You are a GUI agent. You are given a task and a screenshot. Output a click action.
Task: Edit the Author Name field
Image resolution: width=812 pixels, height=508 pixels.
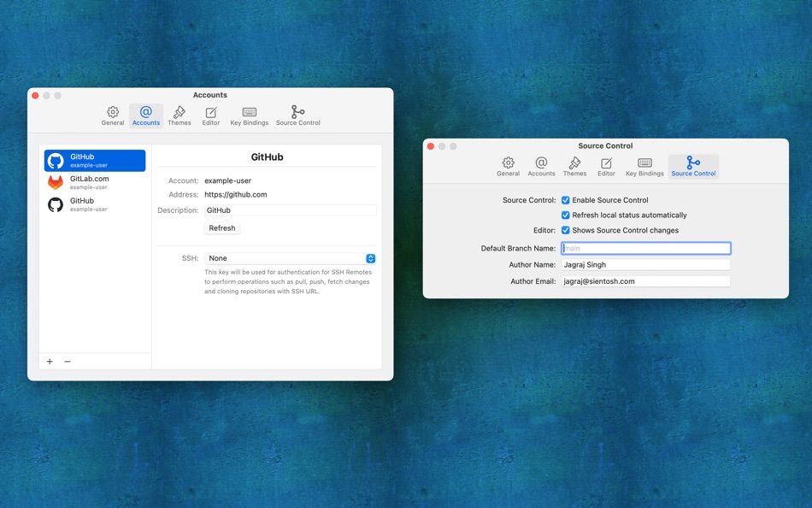point(646,264)
